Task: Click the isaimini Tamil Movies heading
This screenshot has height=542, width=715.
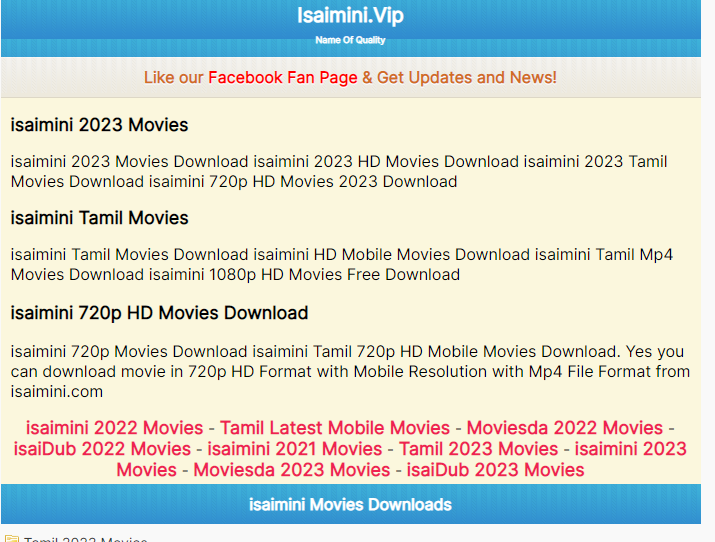Action: 99,218
